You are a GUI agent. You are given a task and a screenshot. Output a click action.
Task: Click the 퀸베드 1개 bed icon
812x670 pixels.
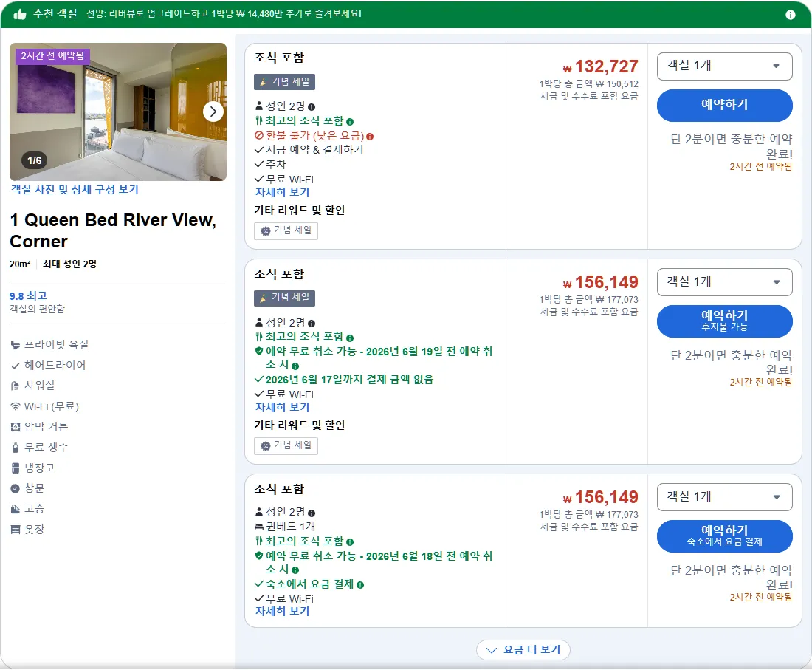[x=259, y=527]
